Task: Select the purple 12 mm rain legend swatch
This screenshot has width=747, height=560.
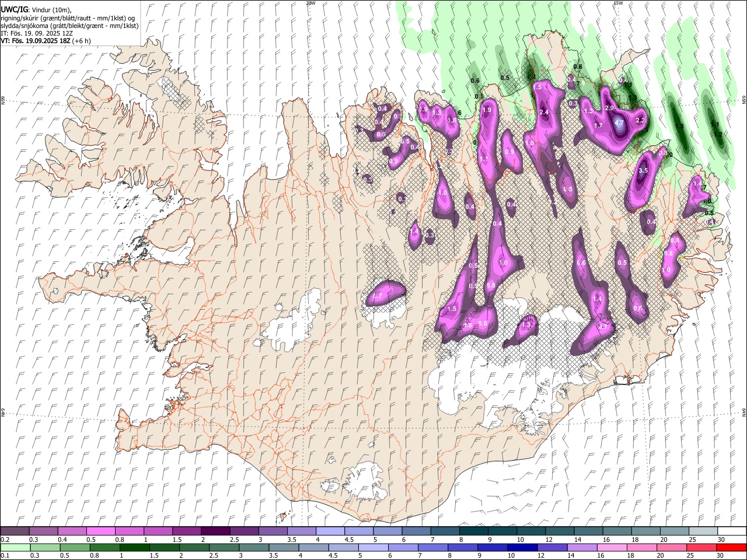Action: (553, 547)
